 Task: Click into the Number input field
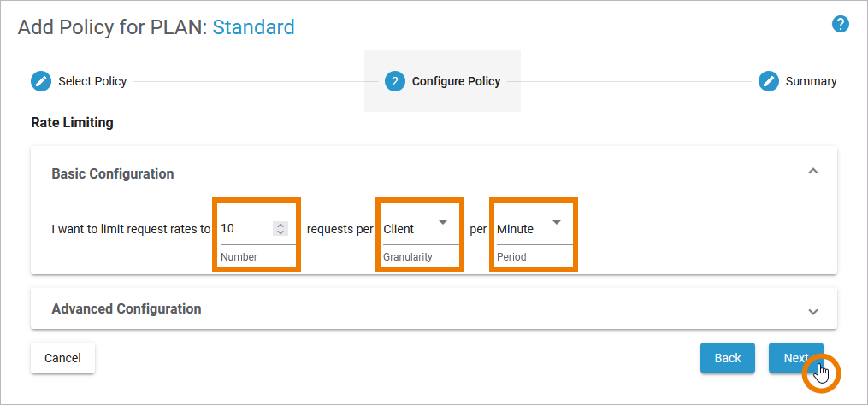244,228
